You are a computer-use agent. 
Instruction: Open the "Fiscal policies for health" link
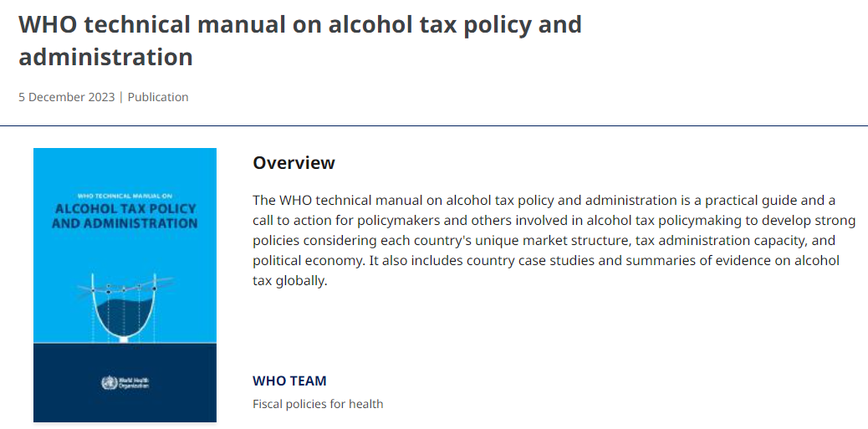coord(318,404)
